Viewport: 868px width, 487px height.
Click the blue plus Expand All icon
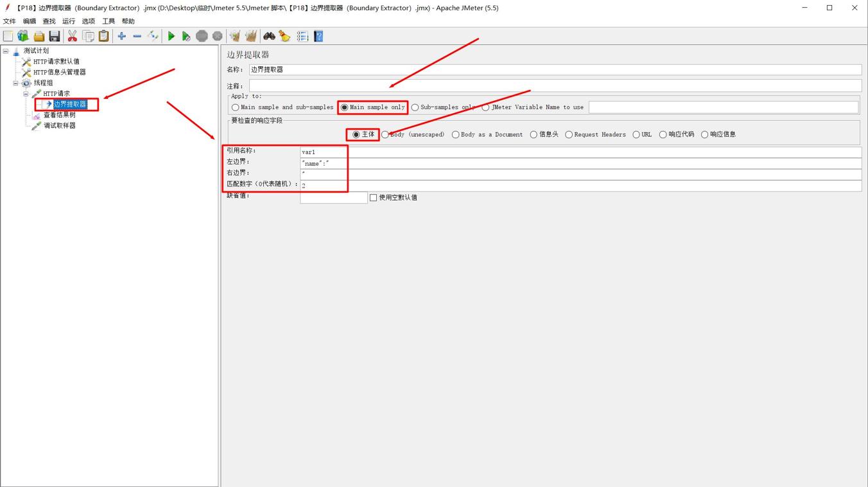(x=121, y=37)
